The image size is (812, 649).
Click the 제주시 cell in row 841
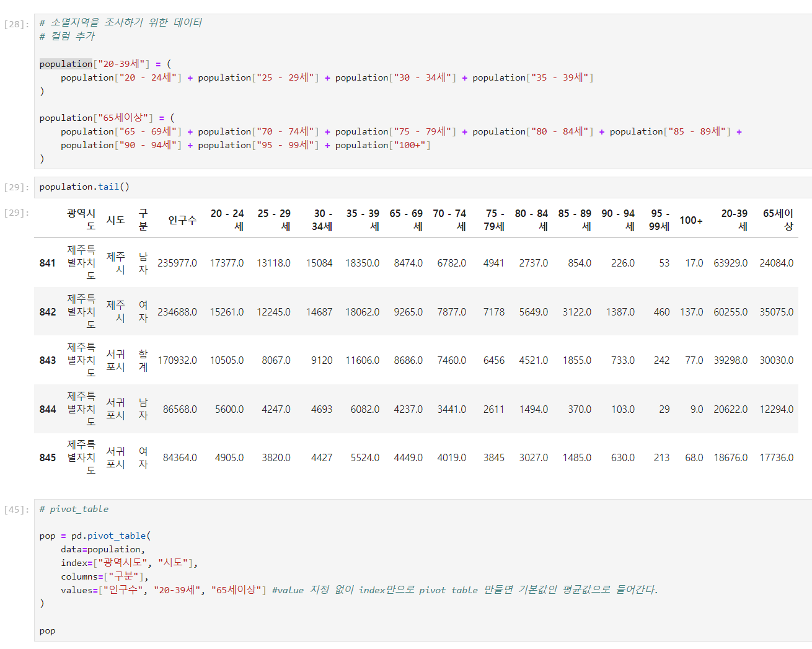[x=115, y=263]
